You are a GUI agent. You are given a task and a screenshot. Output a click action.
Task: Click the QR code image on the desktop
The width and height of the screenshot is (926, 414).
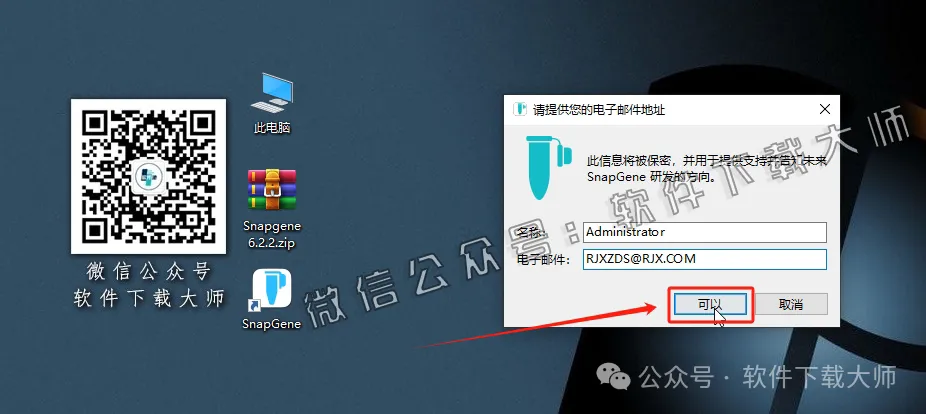pyautogui.click(x=148, y=176)
